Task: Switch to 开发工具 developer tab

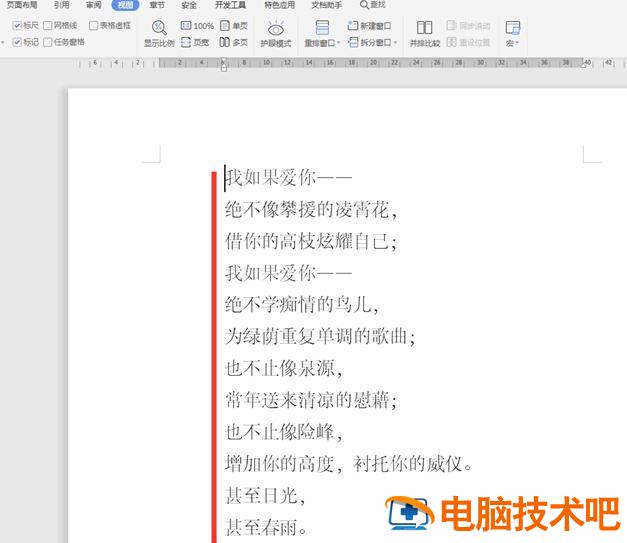Action: click(230, 5)
